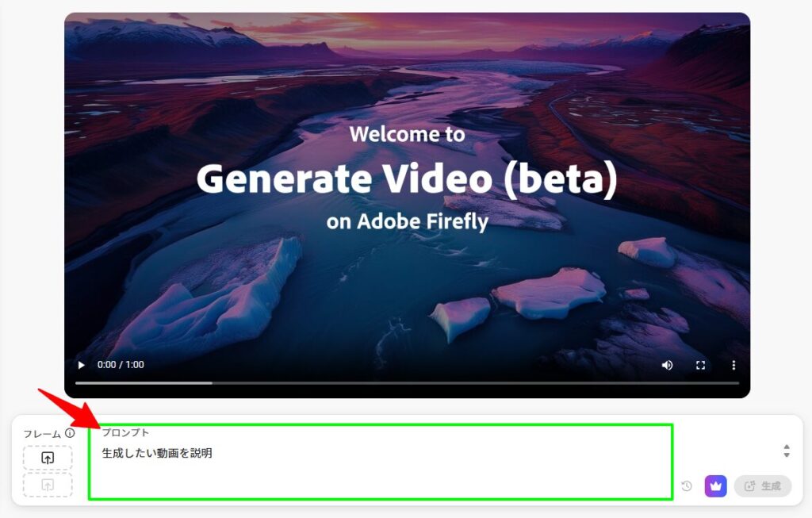Click the purple crown premium icon
The image size is (812, 518).
point(716,486)
